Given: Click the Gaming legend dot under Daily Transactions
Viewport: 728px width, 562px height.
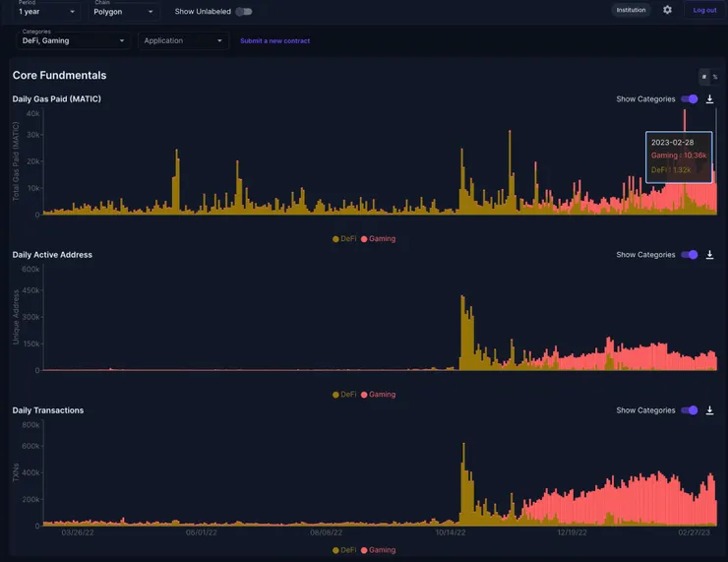Looking at the screenshot, I should tap(364, 550).
